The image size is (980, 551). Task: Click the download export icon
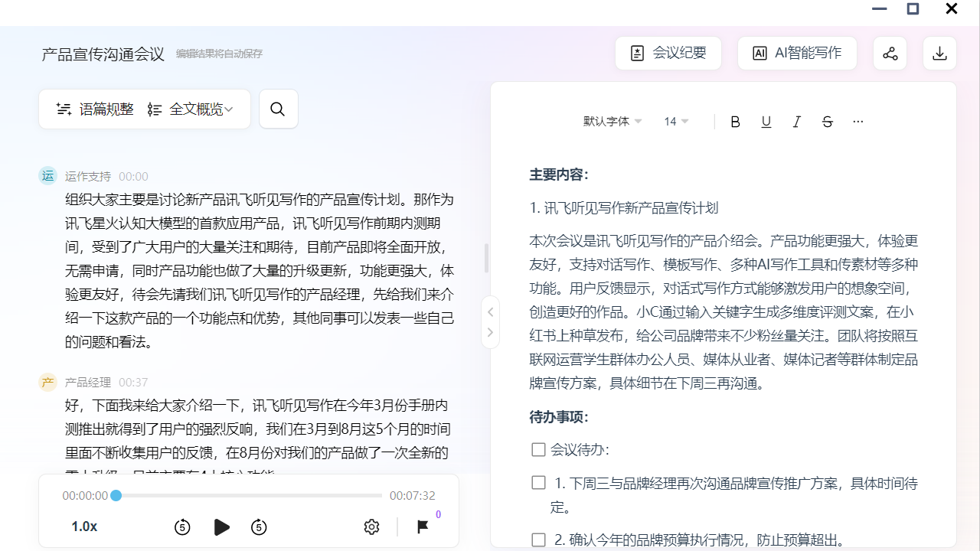click(939, 54)
